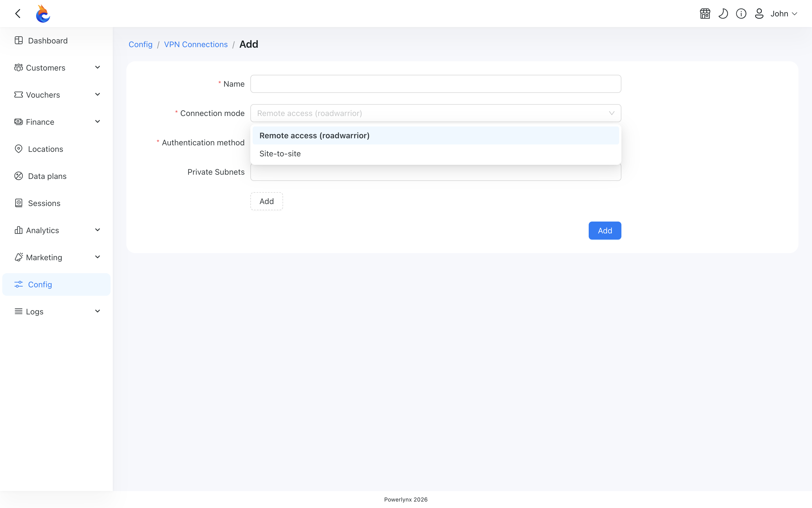
Task: Click the Finance money icon
Action: click(19, 122)
